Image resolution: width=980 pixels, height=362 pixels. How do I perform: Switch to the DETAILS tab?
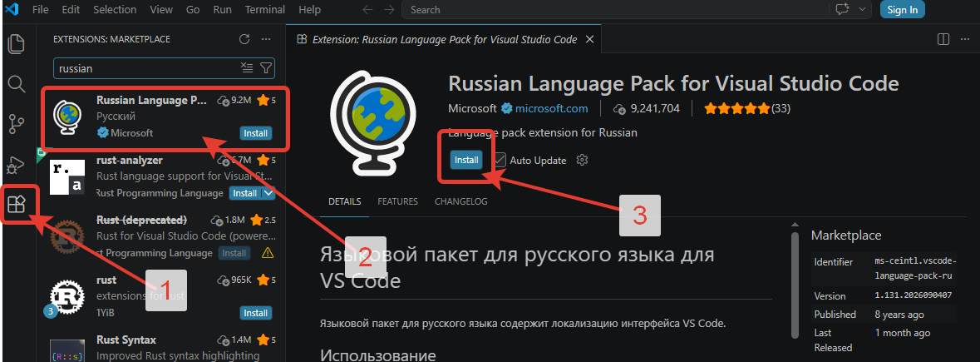tap(344, 202)
